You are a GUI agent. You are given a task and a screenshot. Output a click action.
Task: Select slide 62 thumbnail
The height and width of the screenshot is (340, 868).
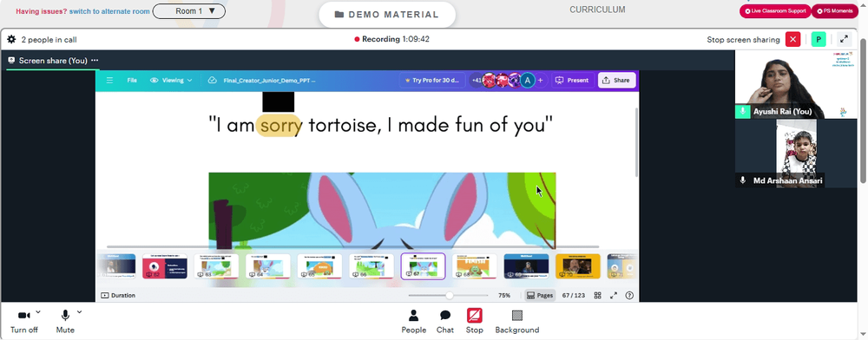click(x=164, y=266)
